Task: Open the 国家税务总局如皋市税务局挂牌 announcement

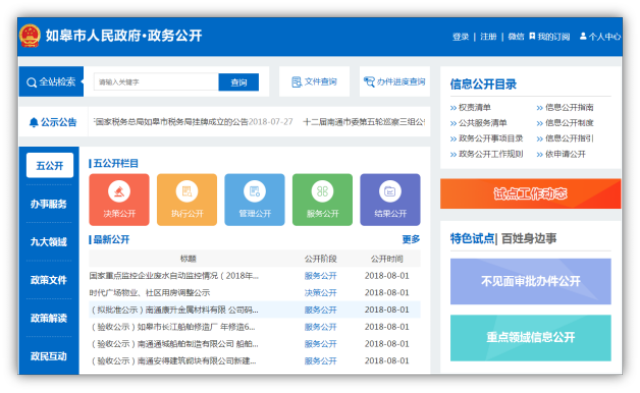Action: pyautogui.click(x=193, y=122)
